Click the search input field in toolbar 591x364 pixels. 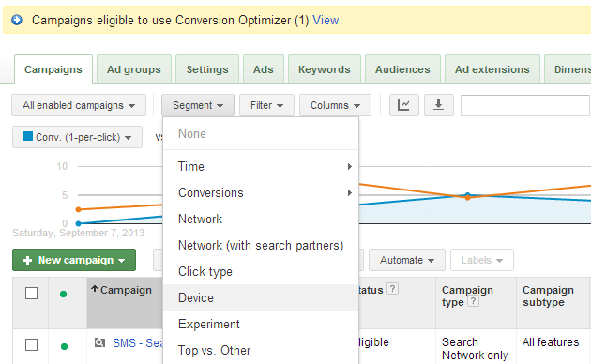point(525,105)
